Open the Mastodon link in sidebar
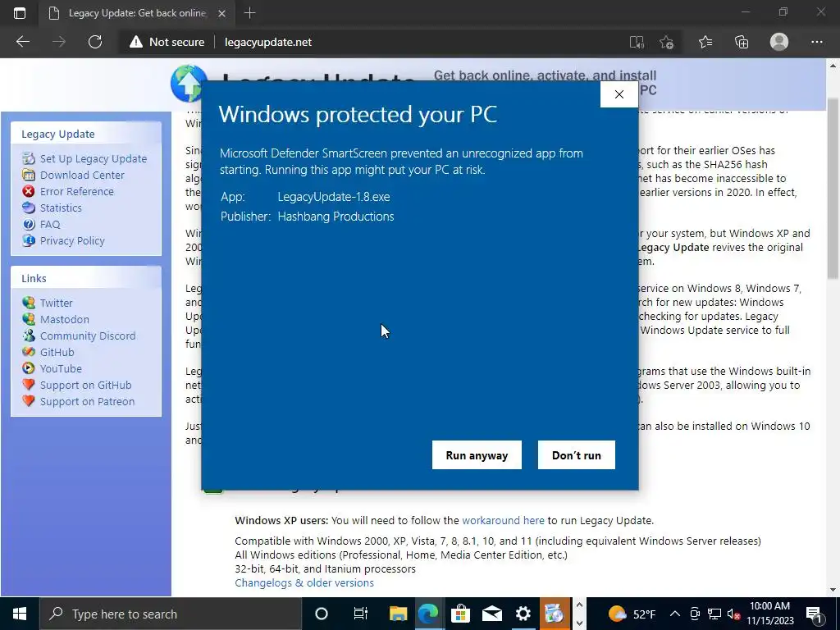Image resolution: width=840 pixels, height=630 pixels. tap(64, 319)
